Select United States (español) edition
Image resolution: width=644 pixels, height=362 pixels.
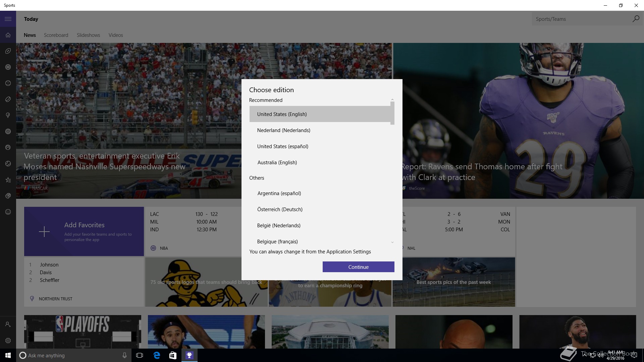320,146
